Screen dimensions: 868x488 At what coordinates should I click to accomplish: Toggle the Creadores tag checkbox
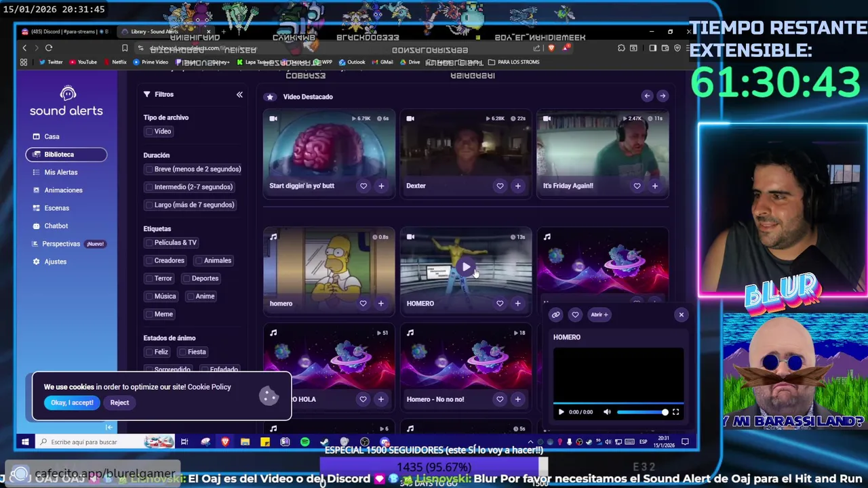149,260
